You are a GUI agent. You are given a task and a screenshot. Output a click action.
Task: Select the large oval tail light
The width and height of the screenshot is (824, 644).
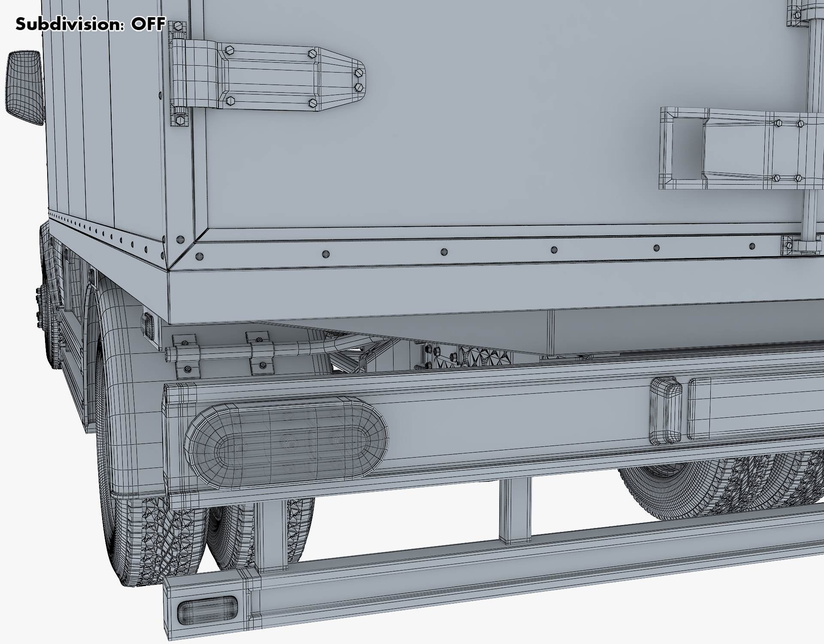(x=287, y=443)
